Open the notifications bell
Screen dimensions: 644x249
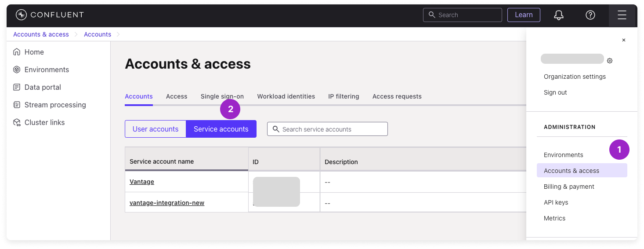pyautogui.click(x=559, y=15)
